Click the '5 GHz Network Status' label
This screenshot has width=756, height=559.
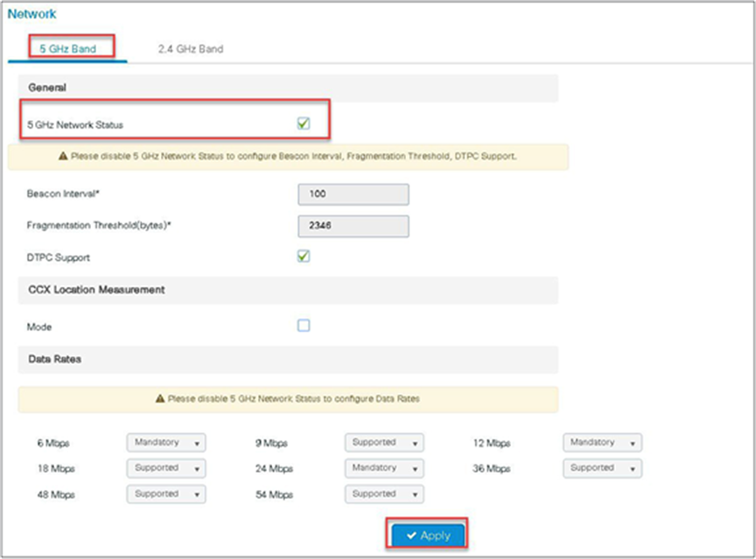coord(74,125)
